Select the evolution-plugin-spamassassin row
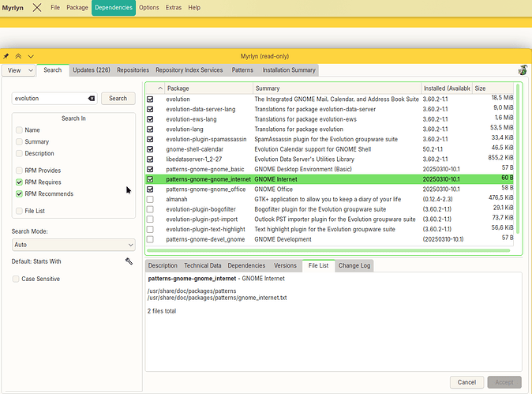 (x=330, y=139)
